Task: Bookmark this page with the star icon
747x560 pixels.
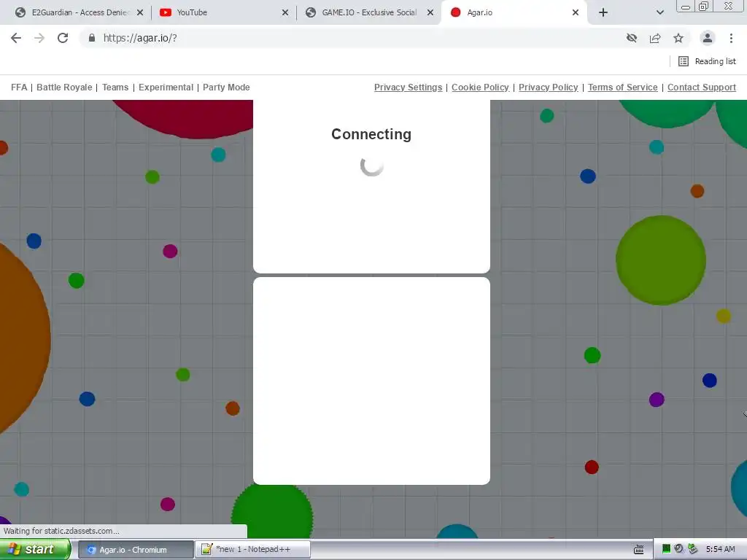Action: [678, 38]
